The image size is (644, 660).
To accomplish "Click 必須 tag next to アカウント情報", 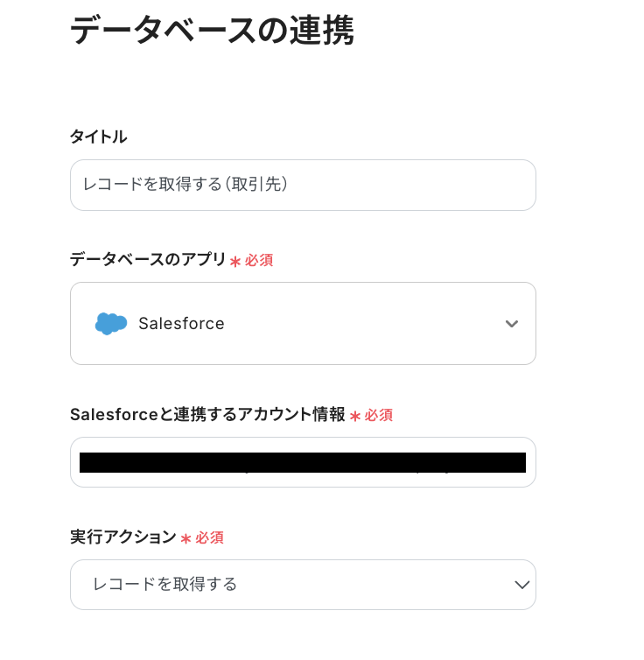I will [x=379, y=416].
